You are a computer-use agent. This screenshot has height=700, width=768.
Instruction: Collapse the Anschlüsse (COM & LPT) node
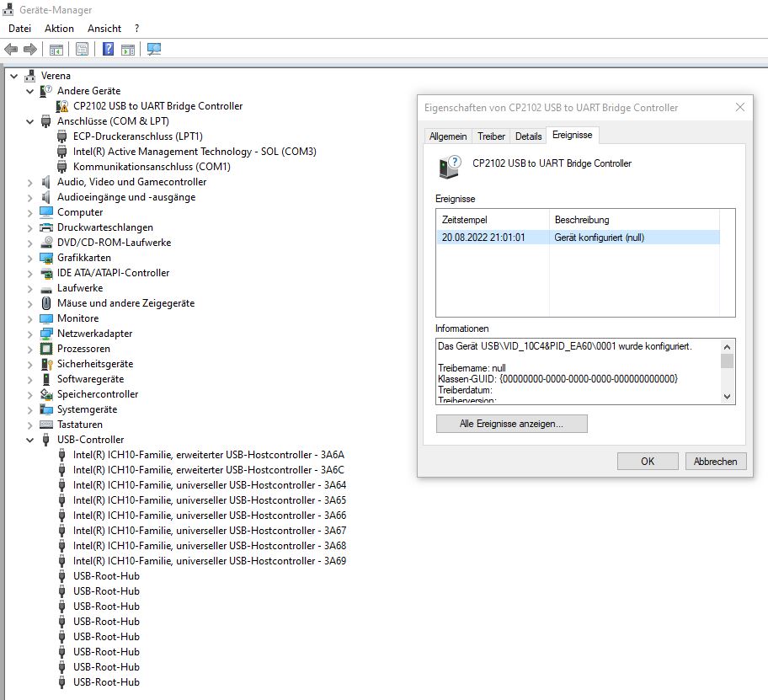pos(30,121)
